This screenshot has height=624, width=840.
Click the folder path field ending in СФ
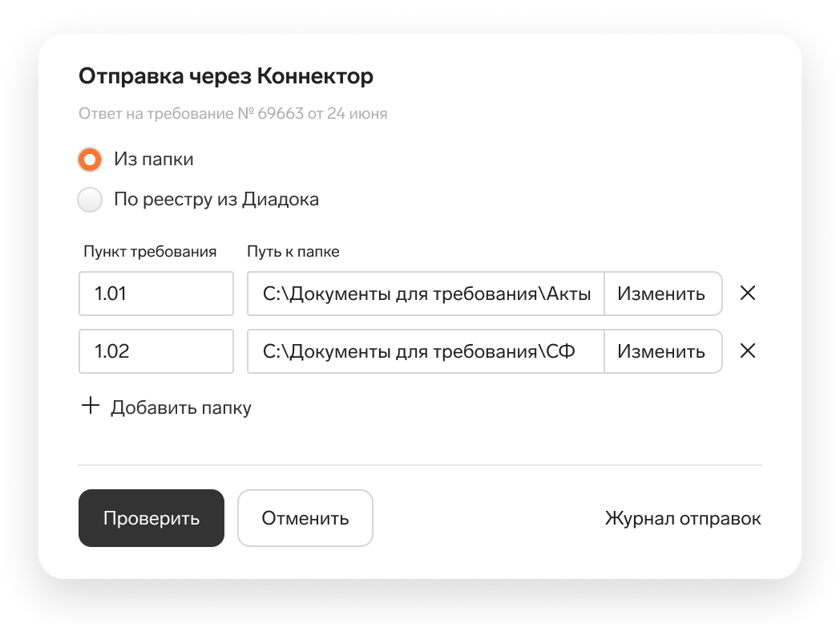tap(426, 351)
